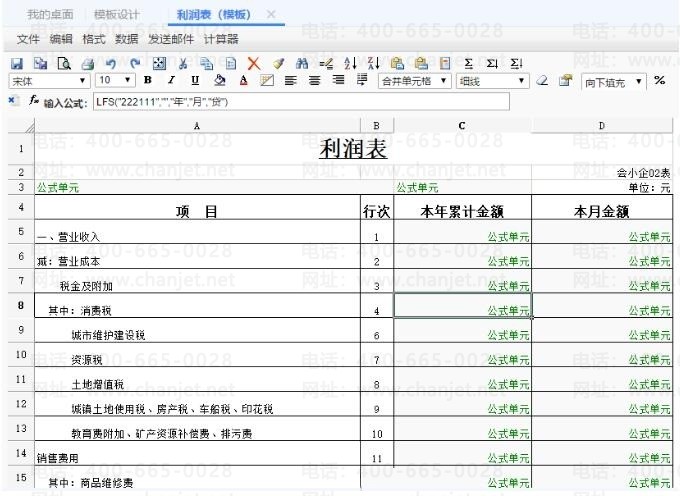Open the 合并单元格 dropdown
The image size is (680, 496).
coord(415,81)
